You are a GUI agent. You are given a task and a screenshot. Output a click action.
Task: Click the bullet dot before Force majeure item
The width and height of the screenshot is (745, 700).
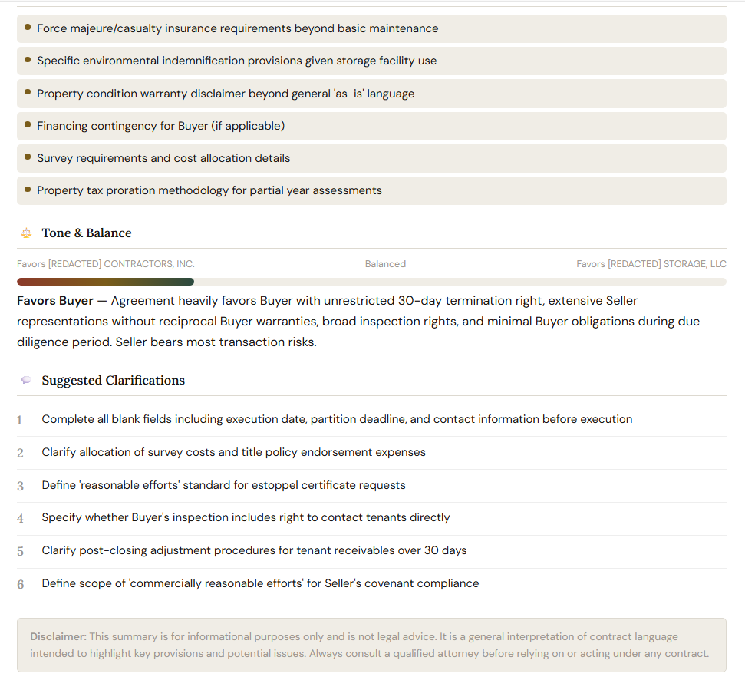tap(28, 27)
